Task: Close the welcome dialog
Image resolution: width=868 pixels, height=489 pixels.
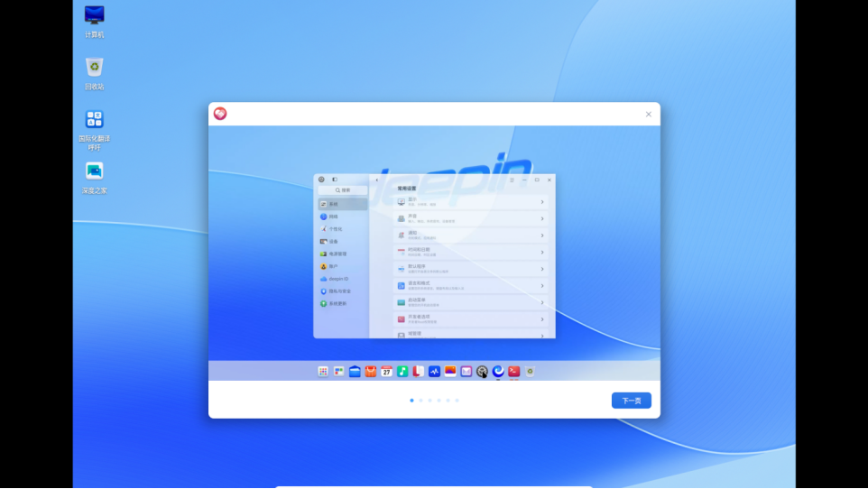Action: point(648,114)
